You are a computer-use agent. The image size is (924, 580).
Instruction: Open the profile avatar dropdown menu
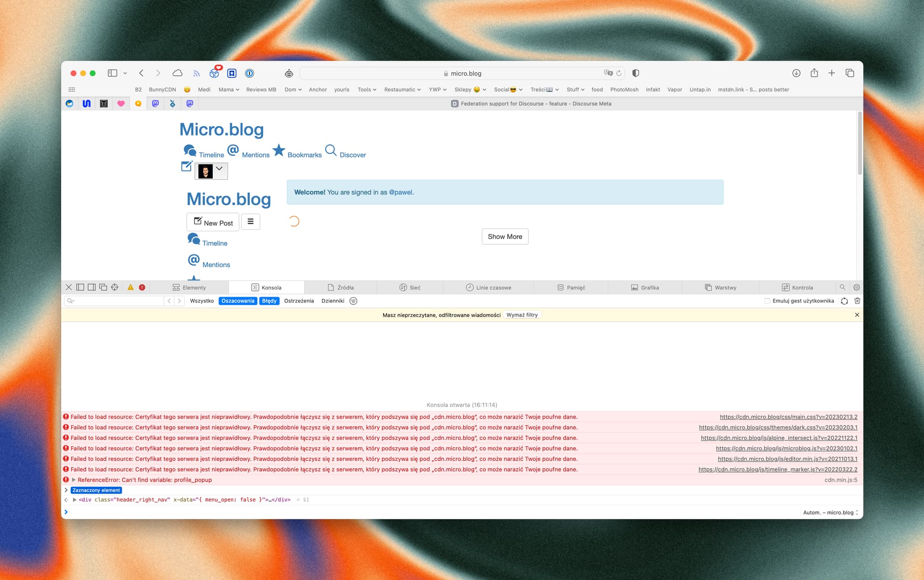(211, 171)
